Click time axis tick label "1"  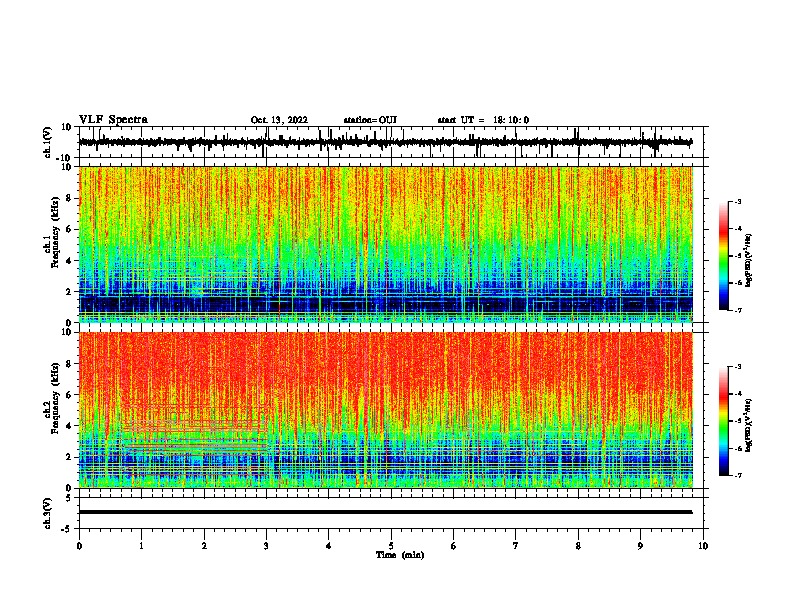141,546
